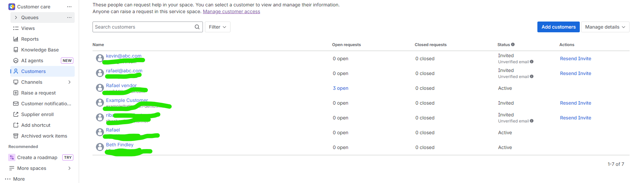Click avatar icon for Beth Findley
The width and height of the screenshot is (644, 183).
click(x=100, y=147)
